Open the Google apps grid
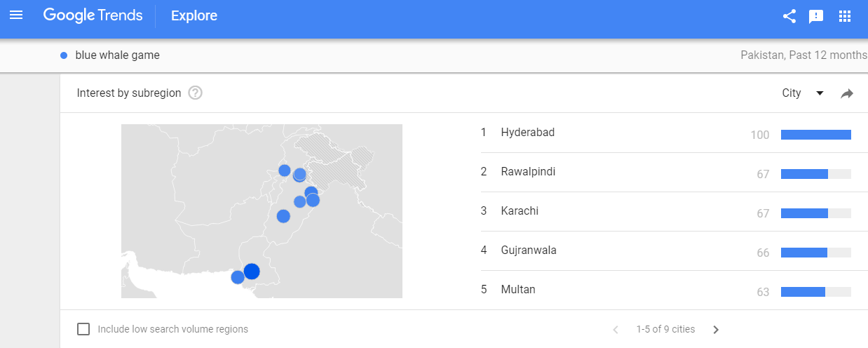This screenshot has height=348, width=868. point(845,15)
